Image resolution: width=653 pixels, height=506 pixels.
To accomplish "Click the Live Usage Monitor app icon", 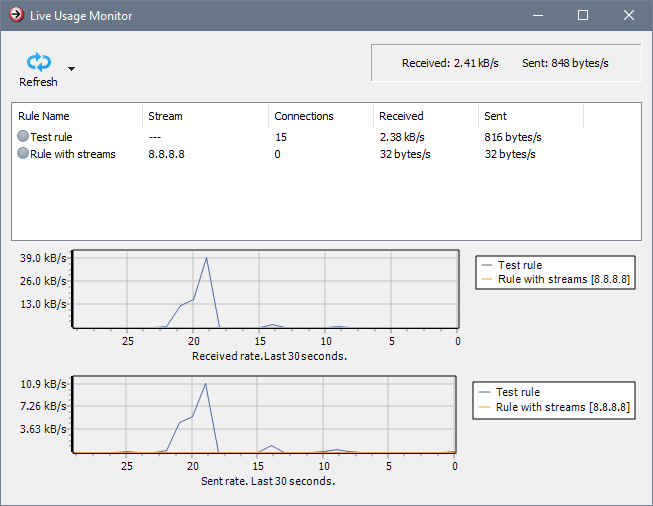I will [16, 15].
